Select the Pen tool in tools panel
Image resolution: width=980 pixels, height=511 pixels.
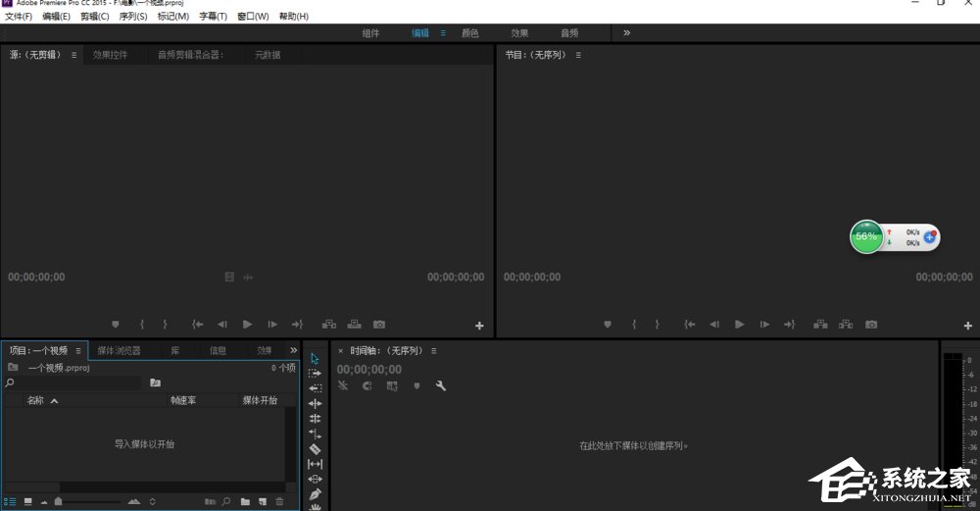point(315,494)
